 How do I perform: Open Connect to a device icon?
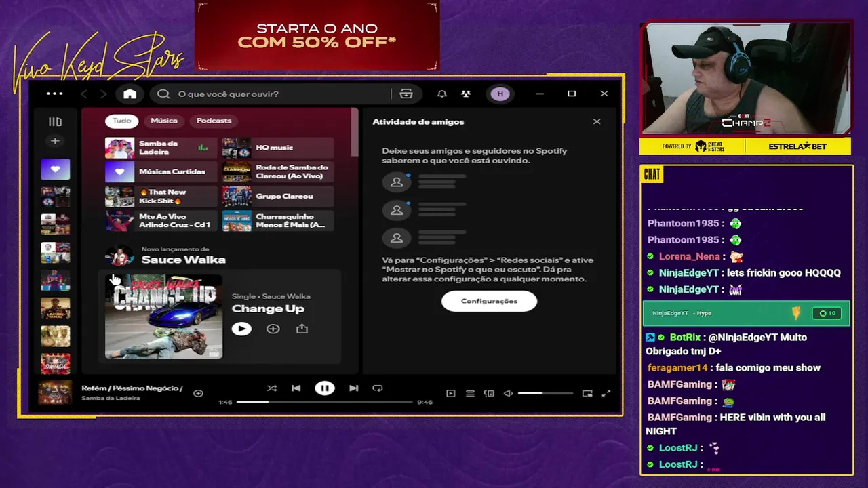point(489,393)
